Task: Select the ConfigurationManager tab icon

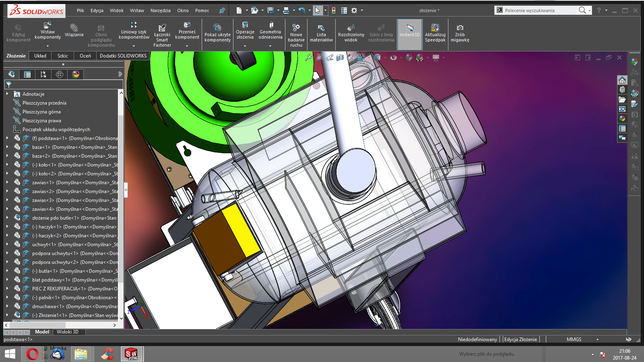Action: [44, 74]
